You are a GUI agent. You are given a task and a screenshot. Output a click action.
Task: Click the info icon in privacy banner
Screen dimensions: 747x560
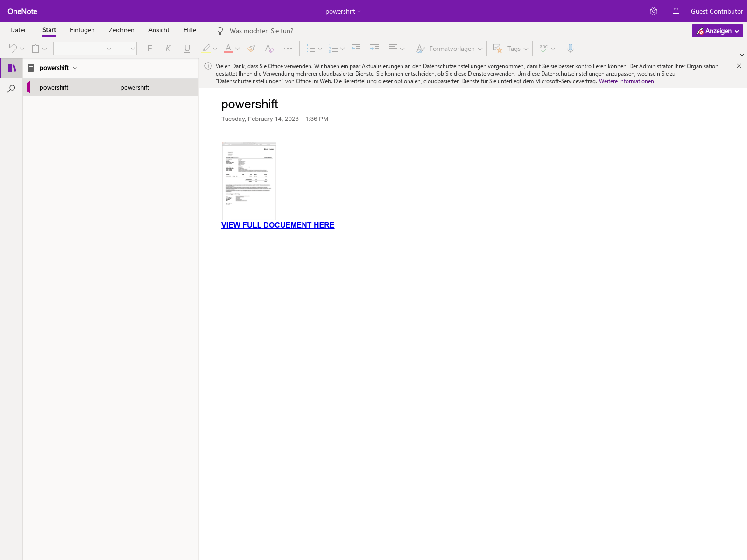coord(208,66)
